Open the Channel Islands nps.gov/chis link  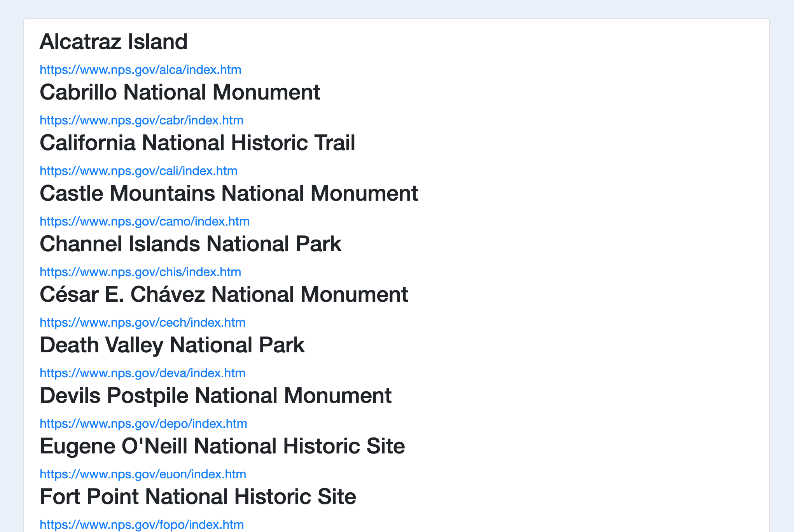click(140, 272)
